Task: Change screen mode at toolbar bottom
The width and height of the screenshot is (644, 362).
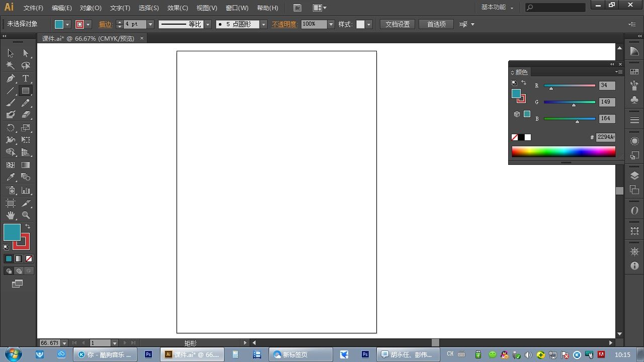Action: (x=17, y=284)
